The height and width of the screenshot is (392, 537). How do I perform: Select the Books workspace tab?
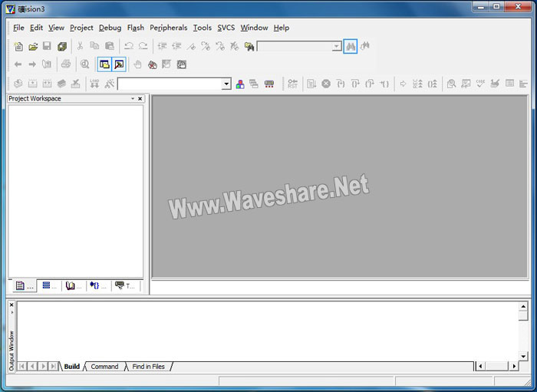coord(74,286)
